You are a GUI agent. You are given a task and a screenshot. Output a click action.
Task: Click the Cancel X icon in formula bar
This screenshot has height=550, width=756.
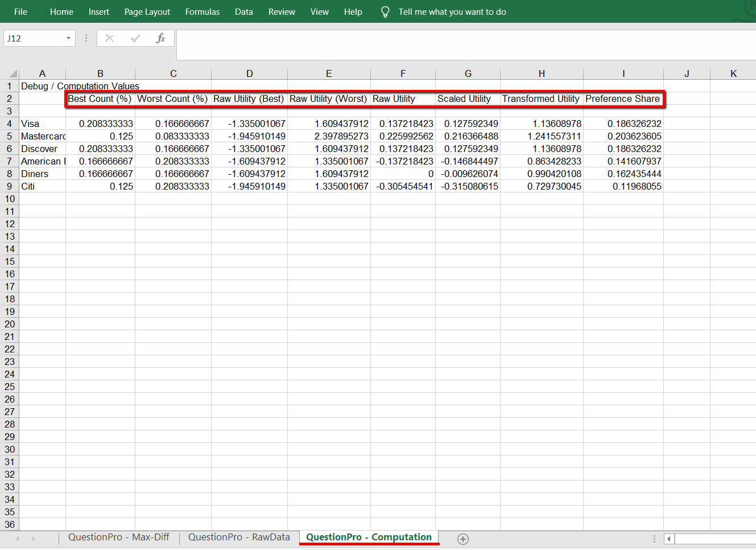click(110, 38)
